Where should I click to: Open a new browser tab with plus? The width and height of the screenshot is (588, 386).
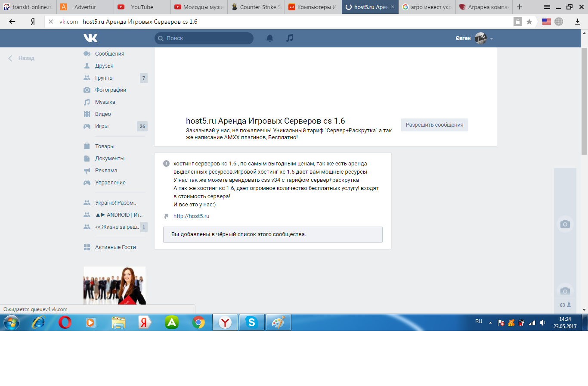[x=520, y=7]
